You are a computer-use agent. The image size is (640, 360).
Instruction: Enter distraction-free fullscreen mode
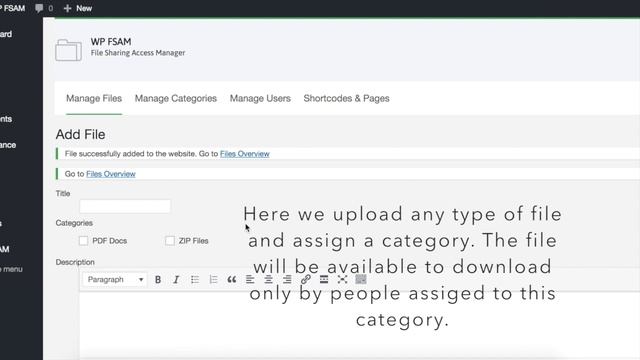tap(342, 280)
